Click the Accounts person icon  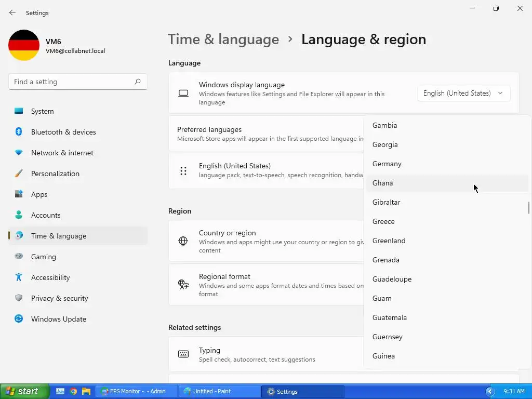(19, 215)
